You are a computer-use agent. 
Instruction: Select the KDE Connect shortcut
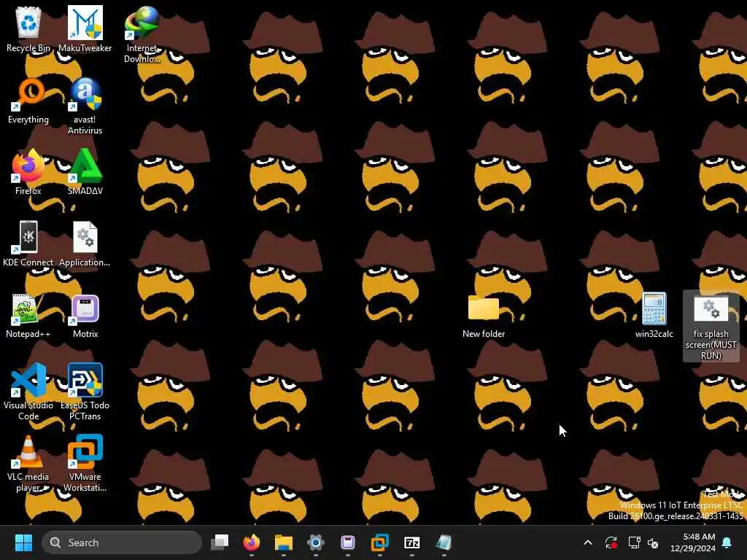28,244
